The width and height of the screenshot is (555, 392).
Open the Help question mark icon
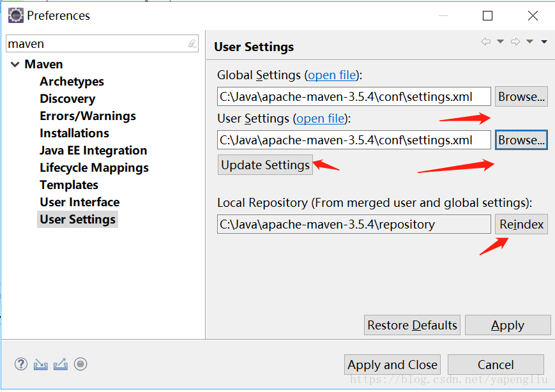(x=21, y=364)
